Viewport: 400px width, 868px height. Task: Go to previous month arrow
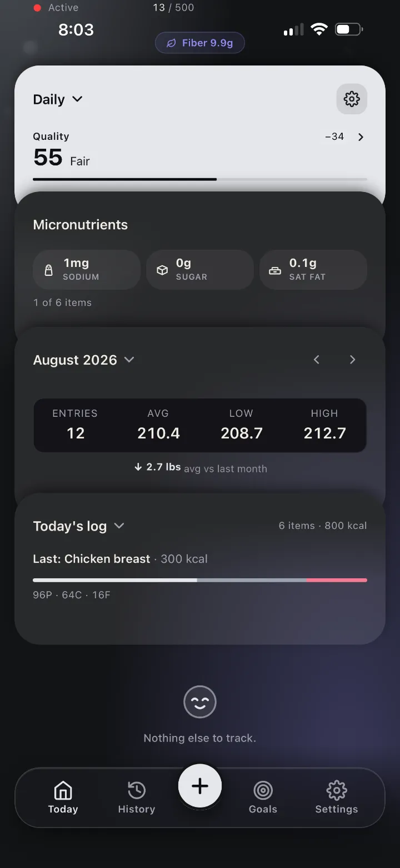pos(316,360)
